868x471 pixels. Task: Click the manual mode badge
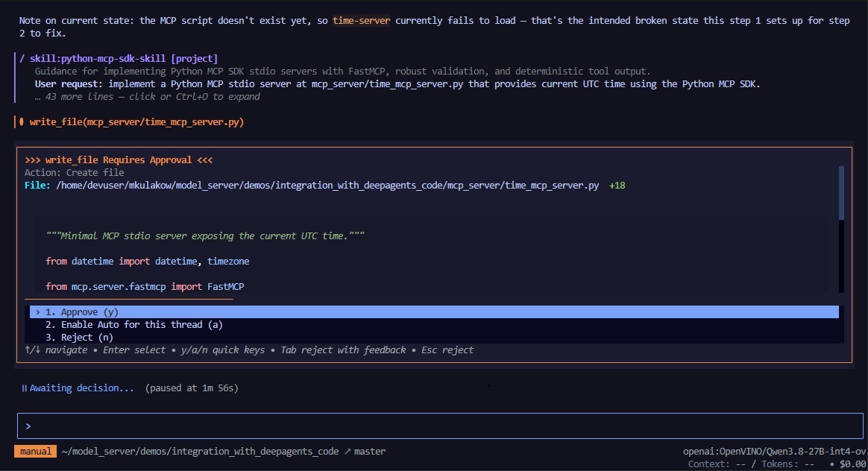36,452
